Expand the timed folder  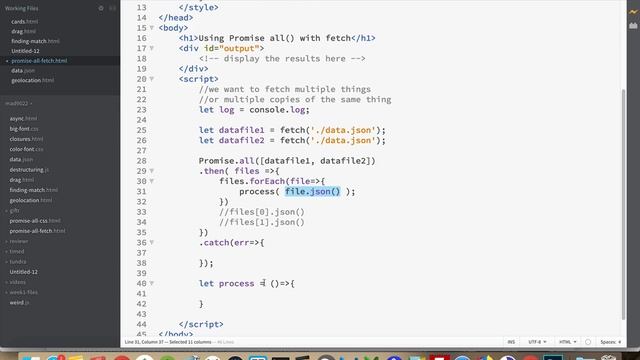(x=17, y=251)
